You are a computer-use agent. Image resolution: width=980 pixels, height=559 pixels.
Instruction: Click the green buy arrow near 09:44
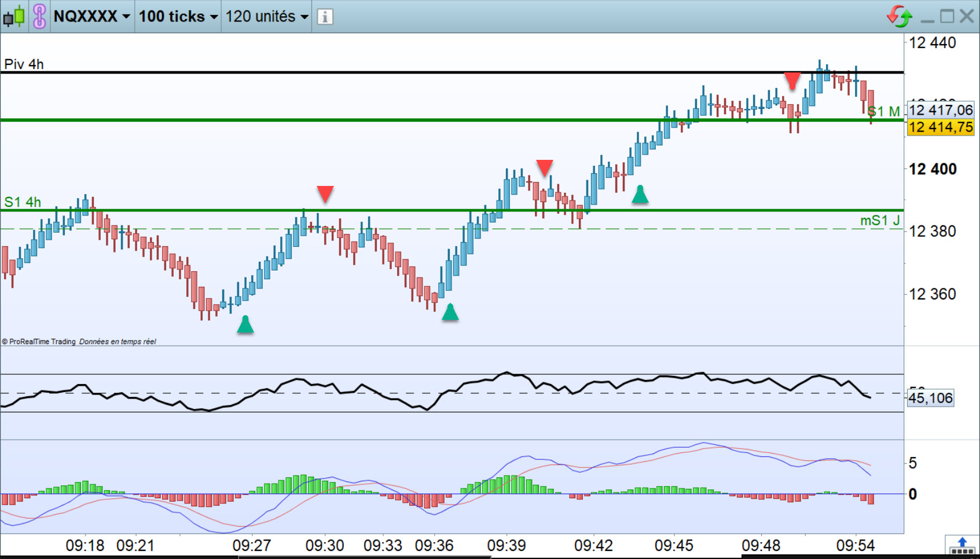[x=640, y=194]
